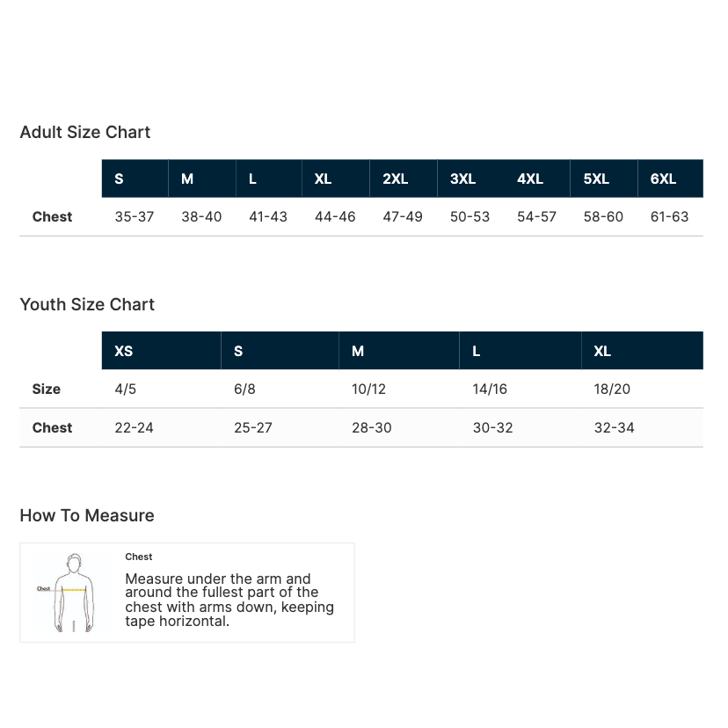728x728 pixels.
Task: Click the measuring instructions paragraph text
Action: click(x=229, y=600)
